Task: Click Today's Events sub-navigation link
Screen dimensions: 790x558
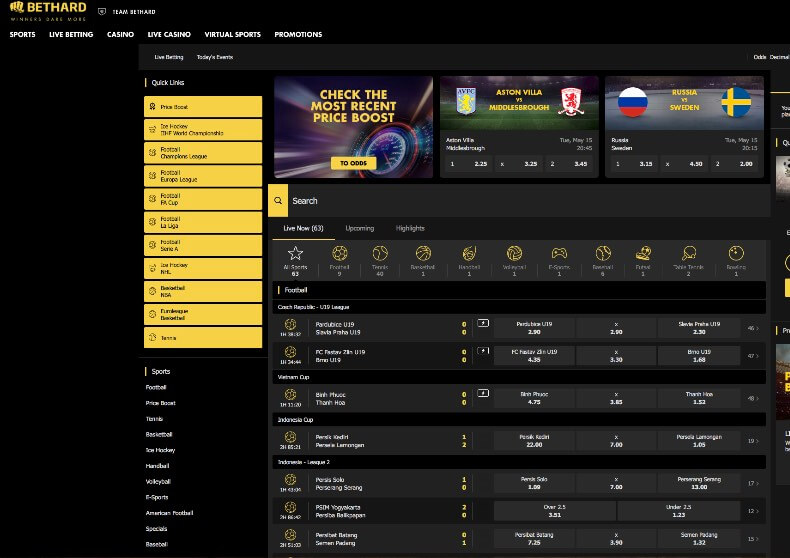Action: 215,57
